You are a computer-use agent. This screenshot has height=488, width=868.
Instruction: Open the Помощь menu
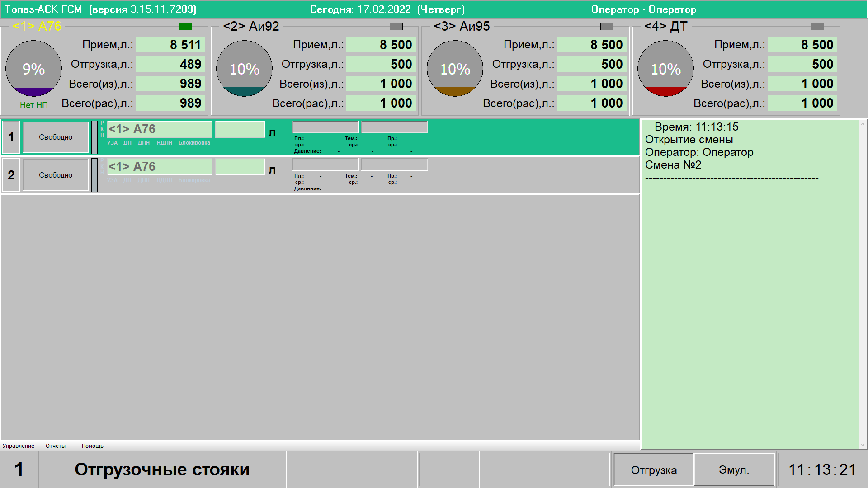(93, 446)
